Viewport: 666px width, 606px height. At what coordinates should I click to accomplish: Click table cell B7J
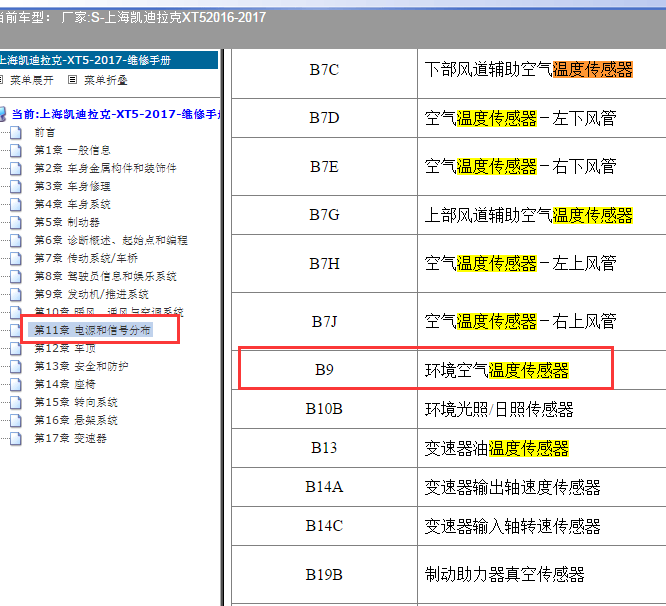tap(325, 321)
